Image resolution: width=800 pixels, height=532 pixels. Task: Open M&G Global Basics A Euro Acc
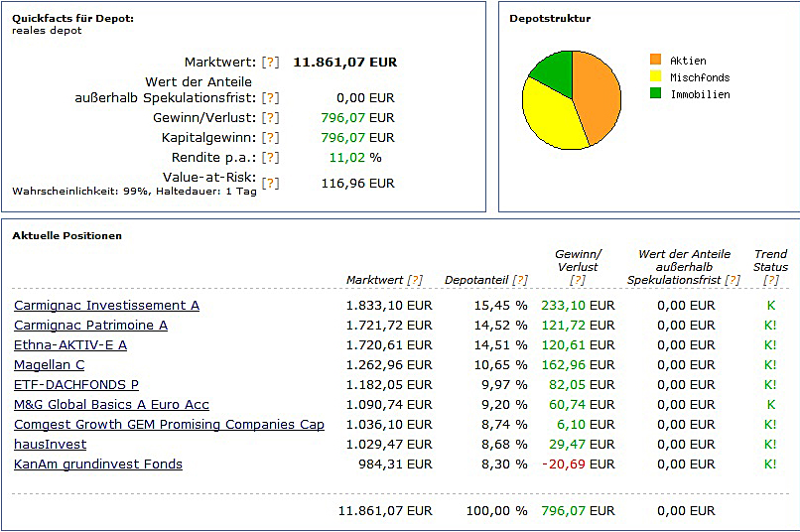111,405
